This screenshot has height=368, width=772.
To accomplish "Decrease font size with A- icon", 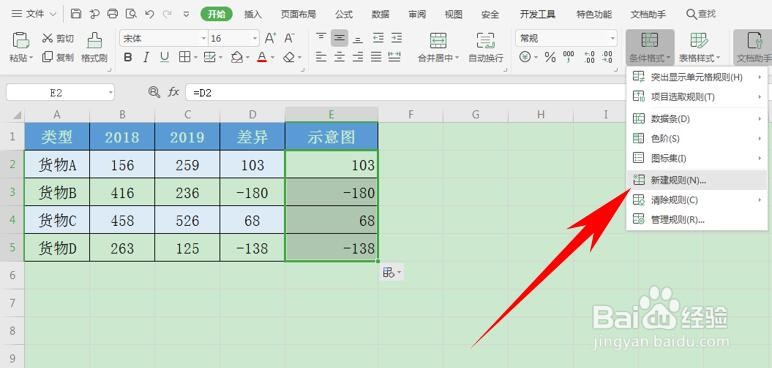I will 289,38.
